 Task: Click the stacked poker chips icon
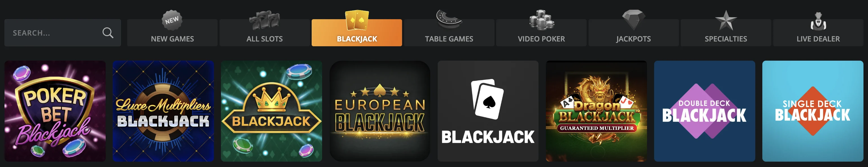(541, 20)
